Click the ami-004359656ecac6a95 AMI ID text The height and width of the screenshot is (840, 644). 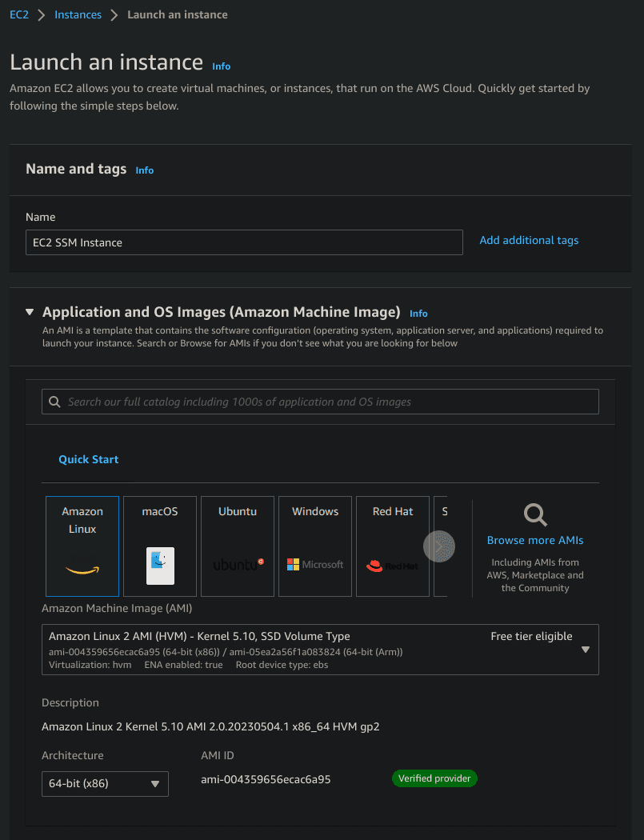tap(266, 778)
